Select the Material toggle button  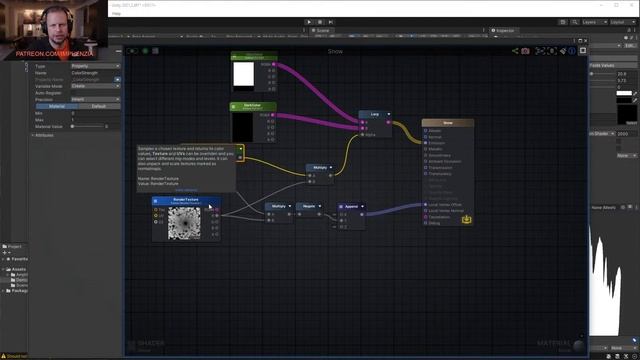coord(57,106)
